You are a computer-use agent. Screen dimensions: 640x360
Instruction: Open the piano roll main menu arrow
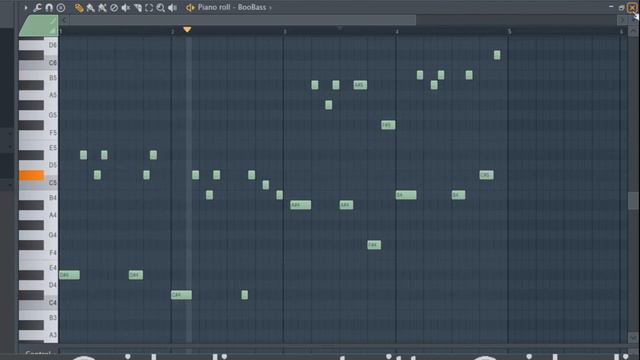tap(26, 7)
